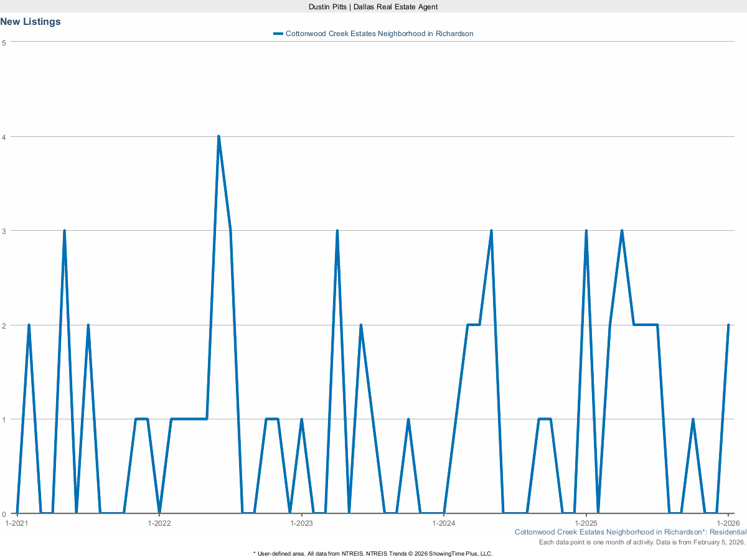The width and height of the screenshot is (747, 560).
Task: Click the blue legend line swatch
Action: 278,34
